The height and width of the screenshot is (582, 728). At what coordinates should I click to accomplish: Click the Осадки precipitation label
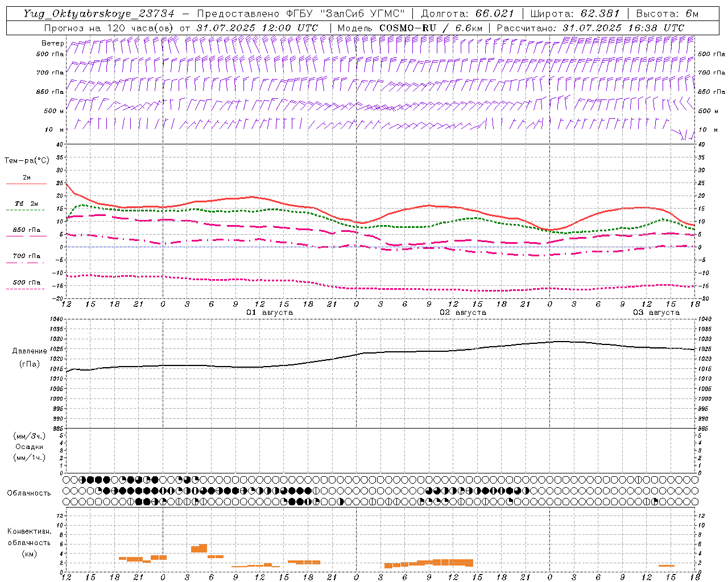pyautogui.click(x=30, y=447)
